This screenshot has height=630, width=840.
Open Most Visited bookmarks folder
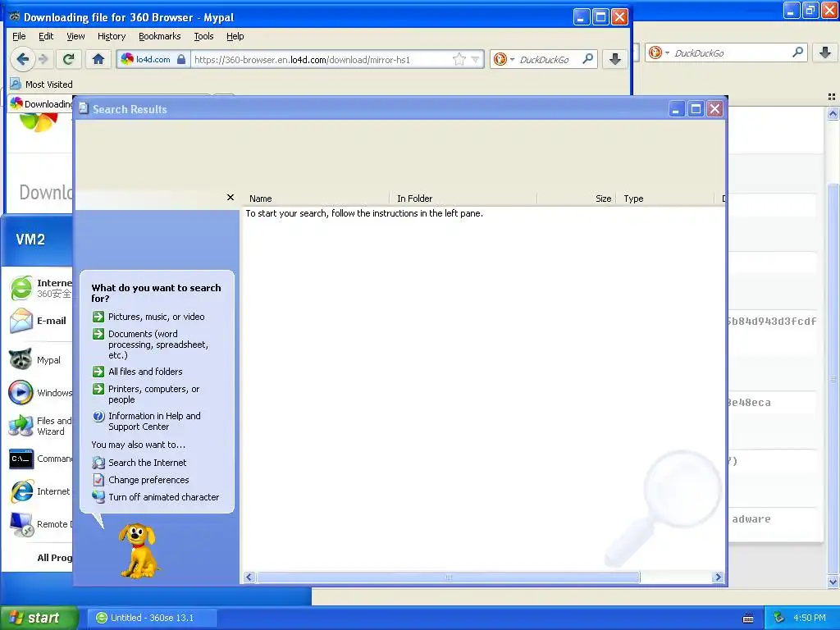pyautogui.click(x=42, y=84)
